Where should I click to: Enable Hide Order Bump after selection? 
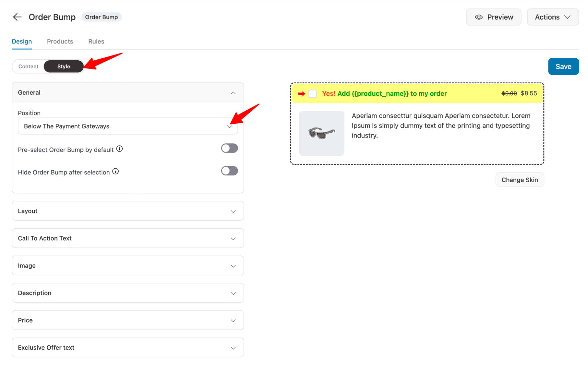pos(229,171)
